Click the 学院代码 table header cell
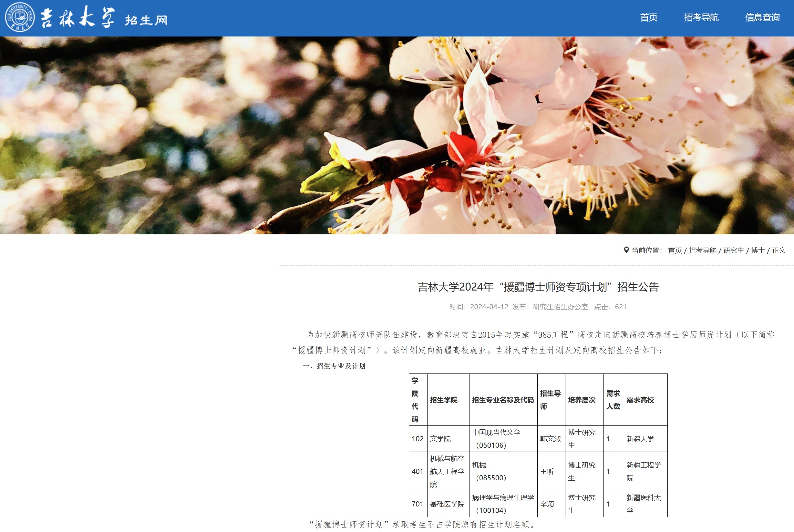 (x=418, y=400)
